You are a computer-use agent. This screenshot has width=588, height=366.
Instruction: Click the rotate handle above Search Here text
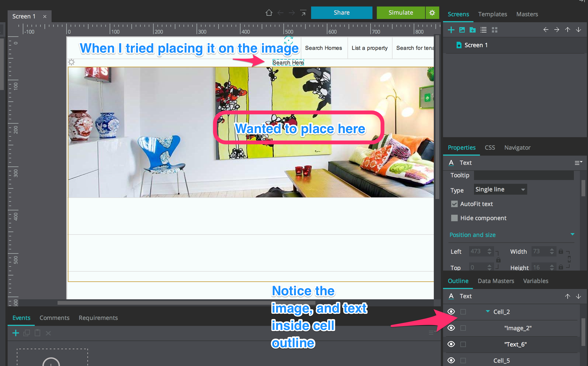point(288,41)
